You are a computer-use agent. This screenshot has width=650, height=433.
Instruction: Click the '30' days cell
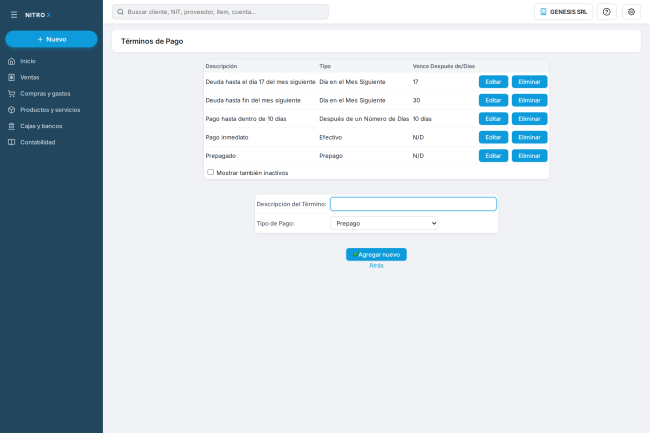tap(416, 100)
